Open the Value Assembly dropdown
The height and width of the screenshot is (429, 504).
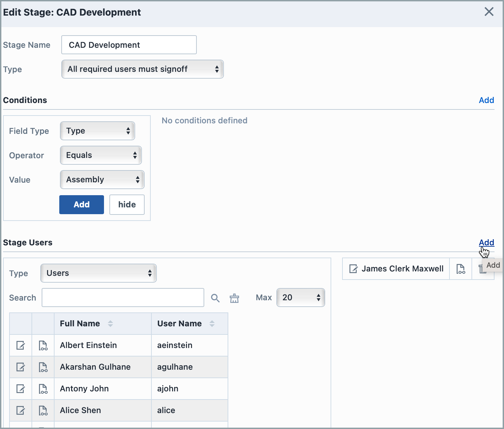pyautogui.click(x=102, y=180)
